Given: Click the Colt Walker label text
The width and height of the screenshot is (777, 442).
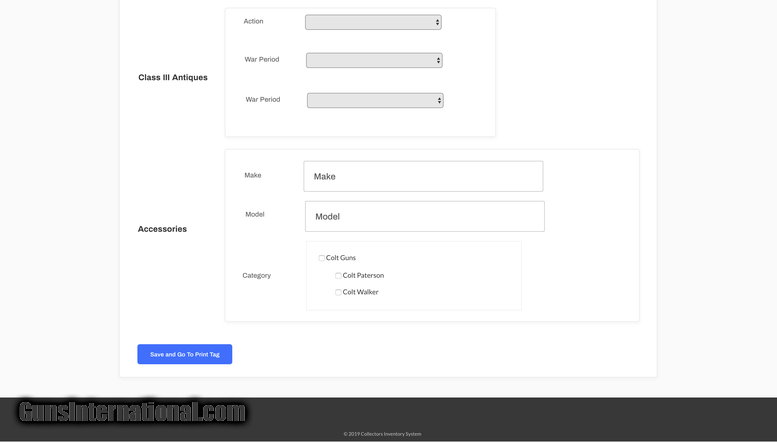Looking at the screenshot, I should click(361, 292).
